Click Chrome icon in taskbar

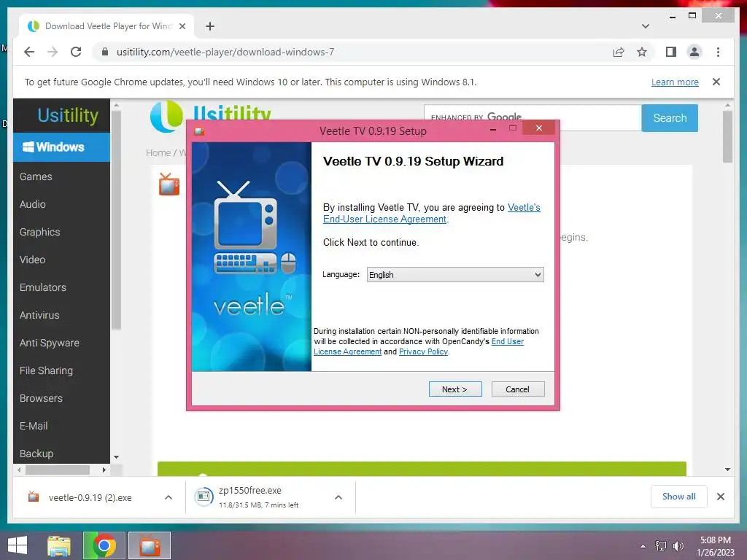tap(104, 545)
